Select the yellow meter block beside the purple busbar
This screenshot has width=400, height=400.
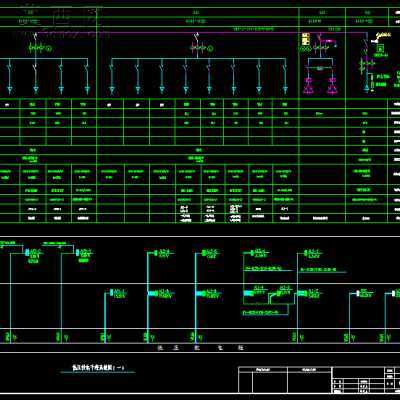306,39
